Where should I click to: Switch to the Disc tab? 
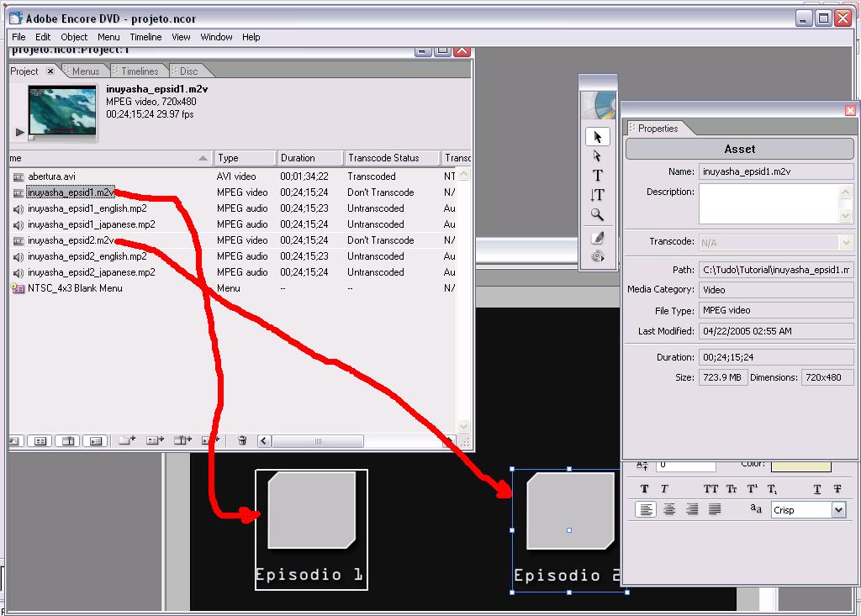[x=188, y=71]
